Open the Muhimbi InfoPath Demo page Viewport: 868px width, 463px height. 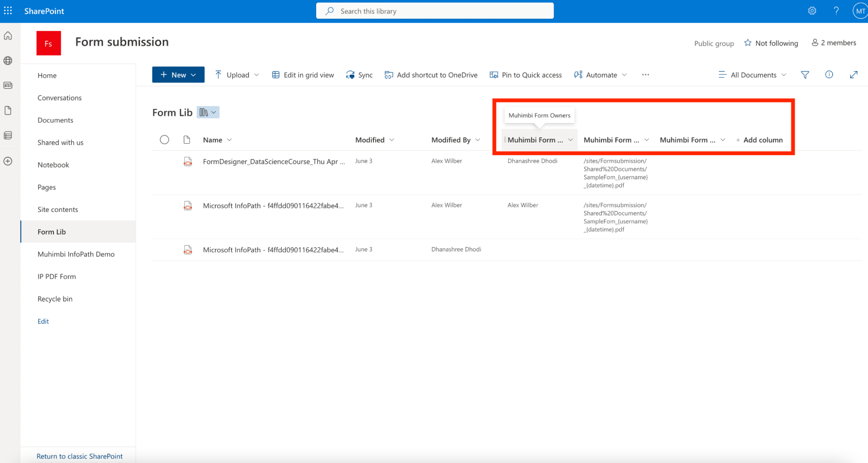(76, 254)
